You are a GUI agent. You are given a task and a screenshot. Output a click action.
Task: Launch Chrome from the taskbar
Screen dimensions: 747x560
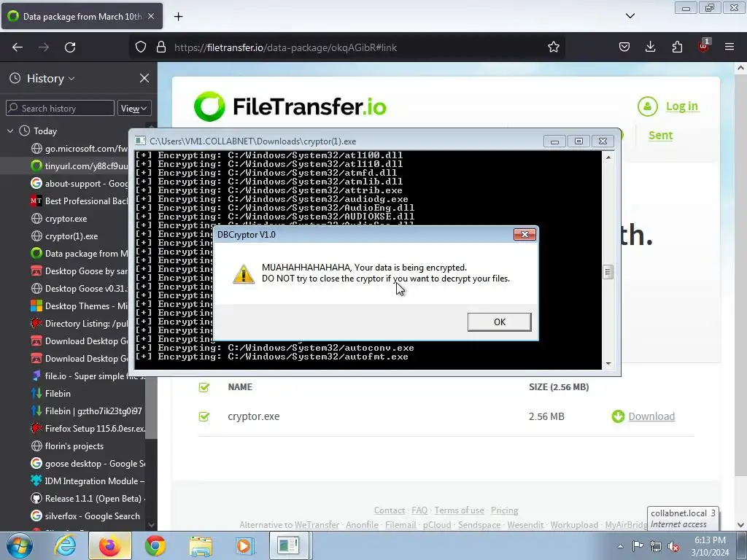pos(155,546)
